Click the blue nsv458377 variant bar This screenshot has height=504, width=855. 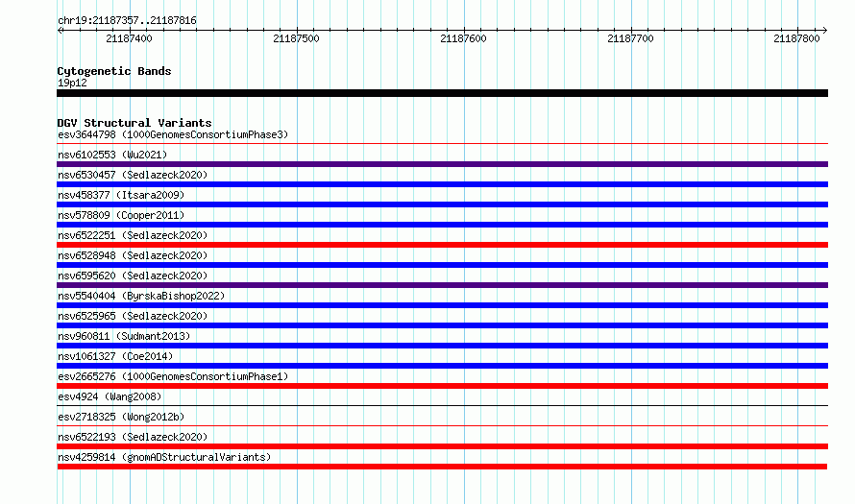coord(442,204)
